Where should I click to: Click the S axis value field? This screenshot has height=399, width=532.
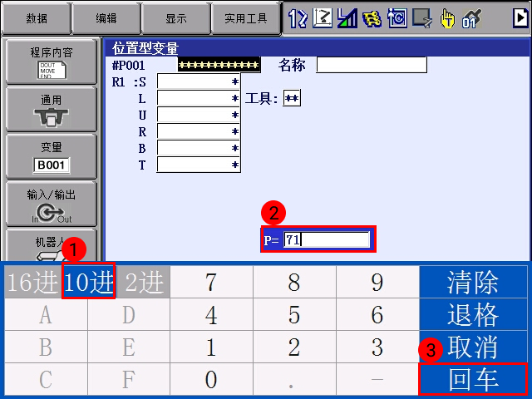[x=199, y=81]
